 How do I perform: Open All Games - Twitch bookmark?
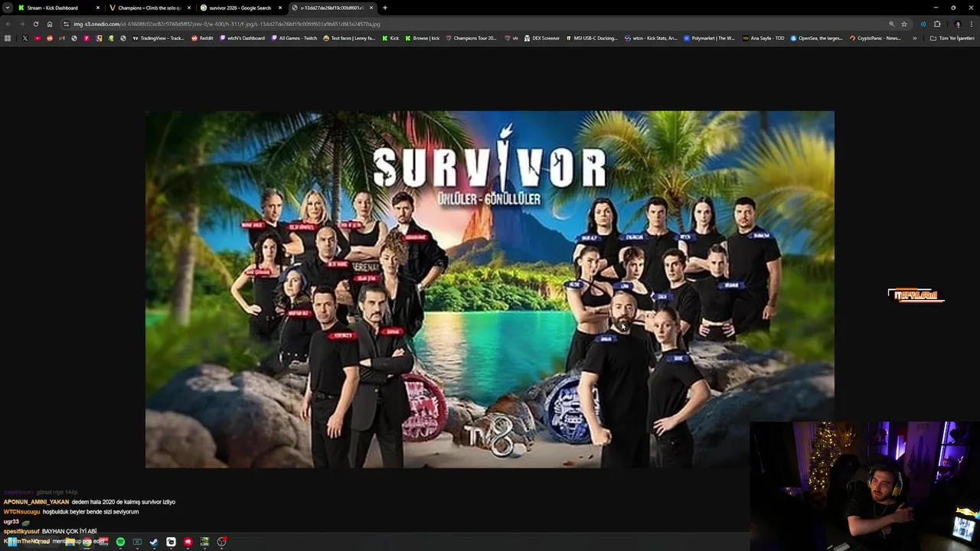coord(294,38)
